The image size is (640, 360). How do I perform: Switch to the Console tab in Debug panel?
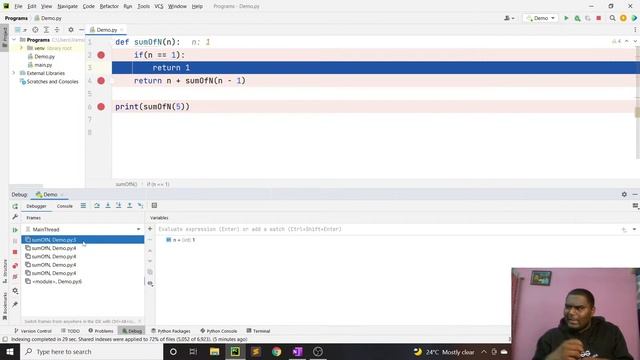pos(64,206)
